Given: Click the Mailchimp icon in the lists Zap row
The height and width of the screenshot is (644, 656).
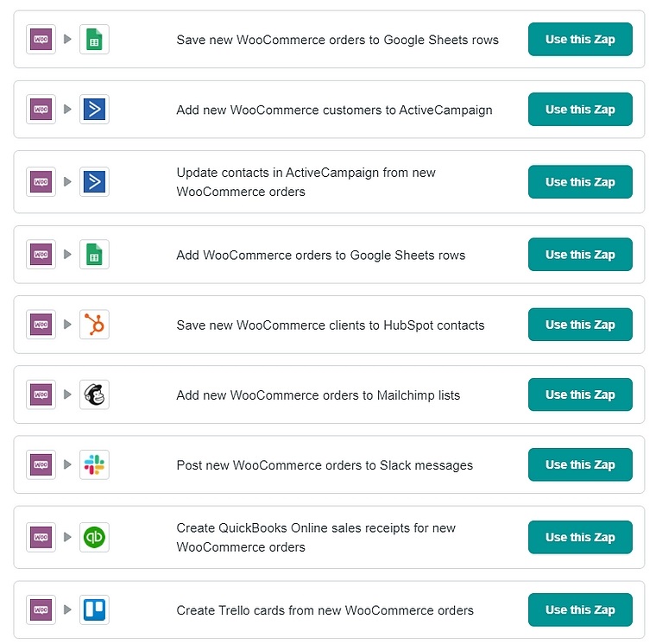Looking at the screenshot, I should pyautogui.click(x=94, y=395).
